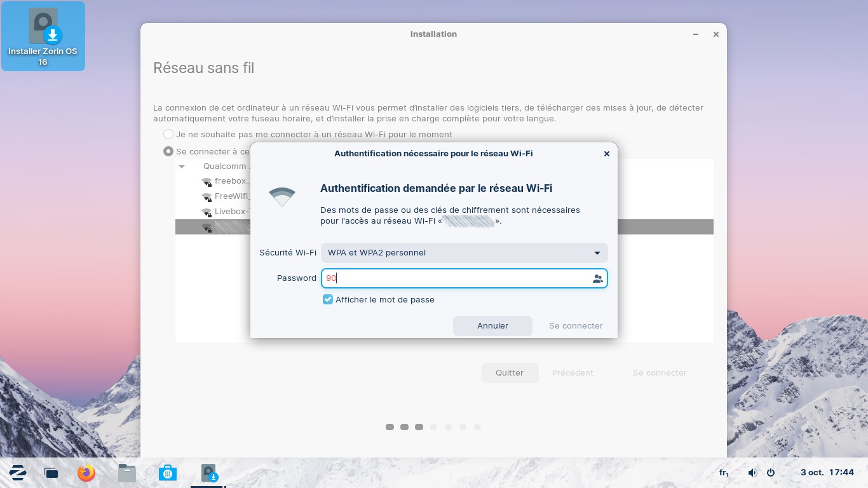Open the volume control in tray

752,473
